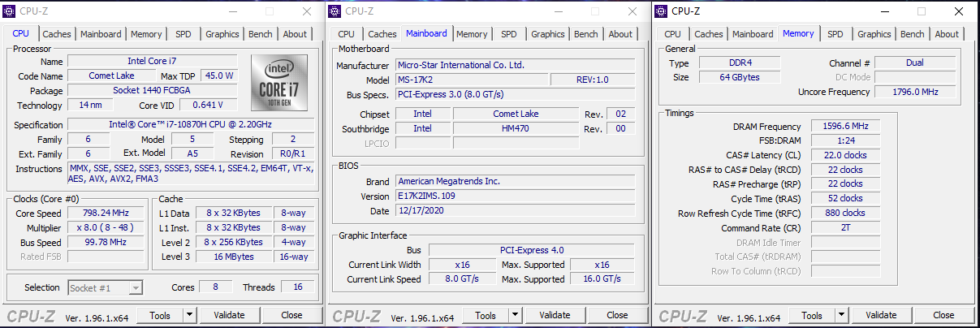Click the bottom Close button in the leftmost window
This screenshot has height=328, width=980.
click(291, 315)
